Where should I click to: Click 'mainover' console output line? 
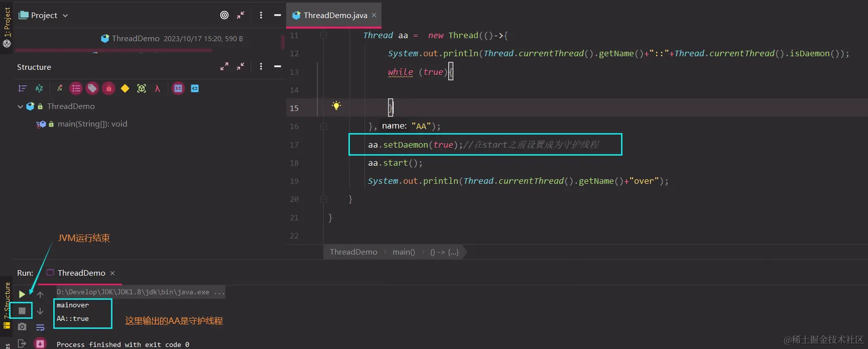[x=73, y=305]
